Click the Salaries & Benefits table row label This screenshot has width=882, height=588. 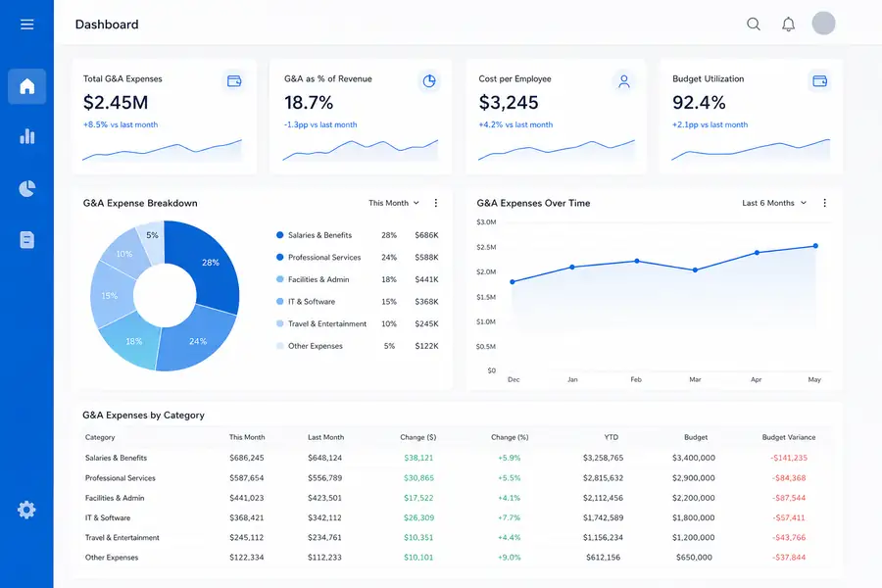pos(116,458)
